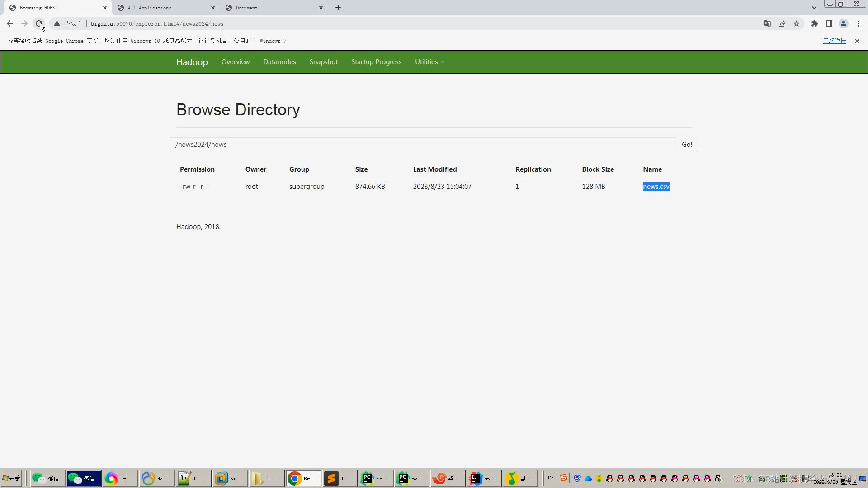This screenshot has width=868, height=488.
Task: Open the Datanodes menu item
Action: (279, 62)
